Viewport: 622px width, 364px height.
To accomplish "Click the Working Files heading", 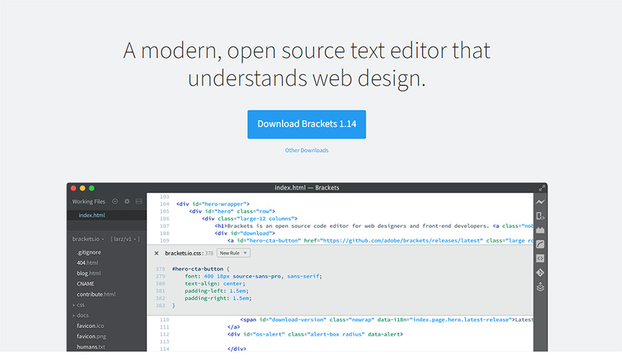I will tap(88, 202).
